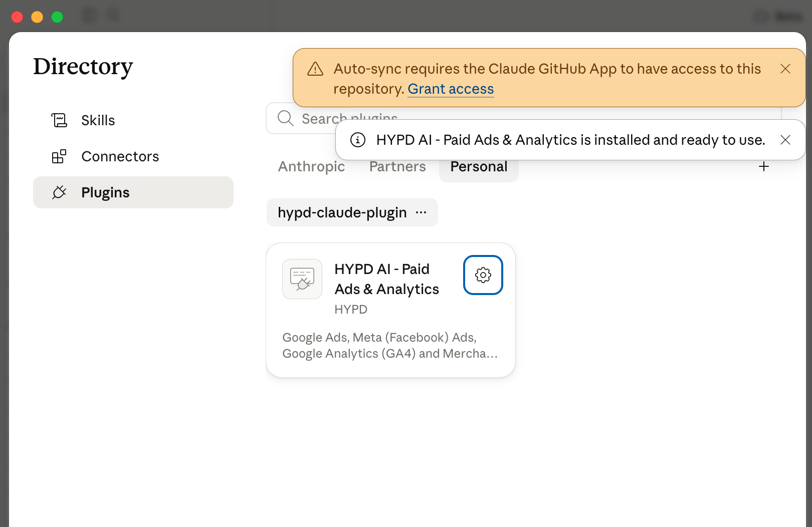Open the Skills section
Screen dimensions: 812x527
coord(133,120)
